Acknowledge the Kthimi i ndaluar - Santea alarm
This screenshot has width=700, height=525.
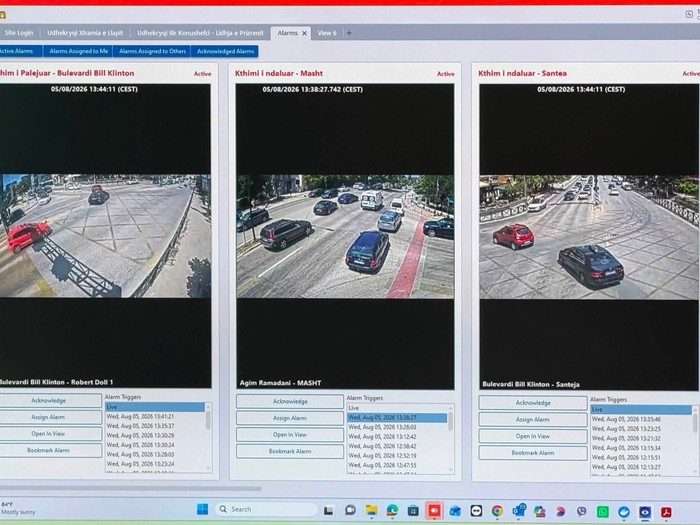pyautogui.click(x=533, y=403)
